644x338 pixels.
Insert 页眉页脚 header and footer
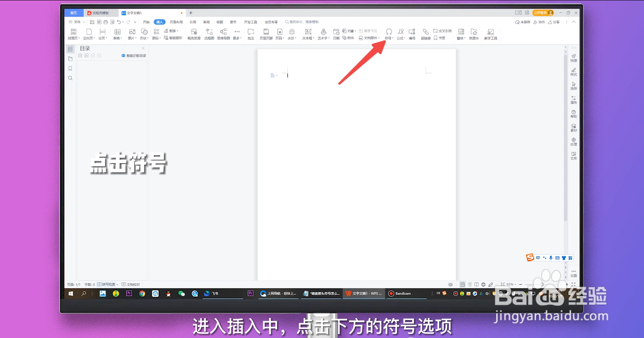266,34
